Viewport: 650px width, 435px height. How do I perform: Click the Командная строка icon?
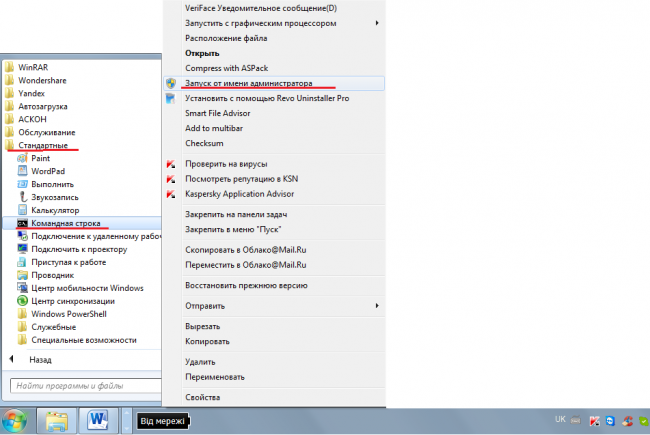22,223
